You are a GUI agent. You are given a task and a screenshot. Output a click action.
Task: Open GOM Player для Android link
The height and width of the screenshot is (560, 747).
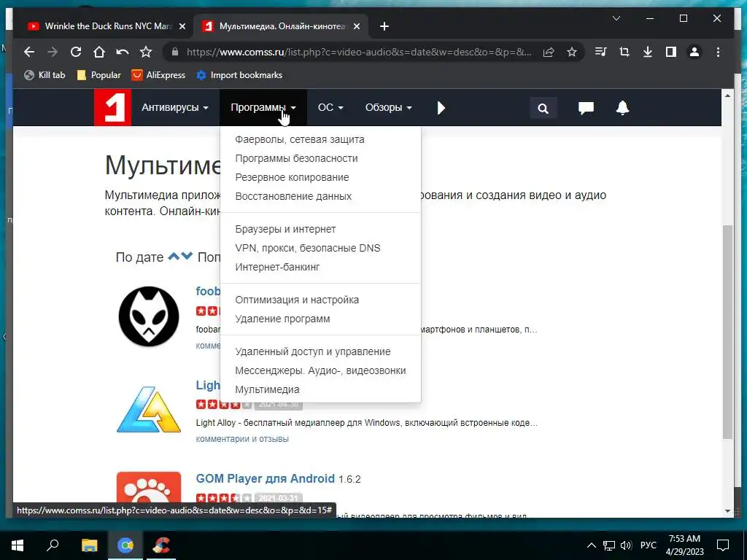266,478
